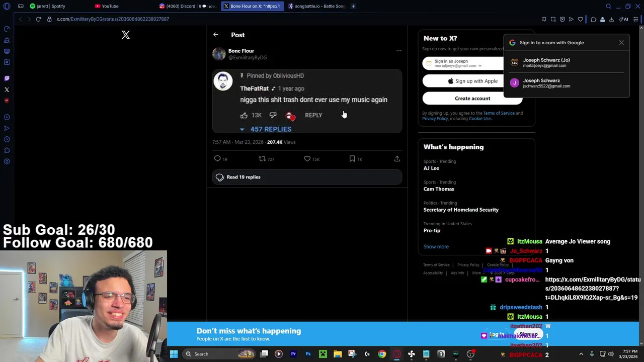Switch to the songbattle.io tab
Screen dimensions: 644x362
pos(316,6)
